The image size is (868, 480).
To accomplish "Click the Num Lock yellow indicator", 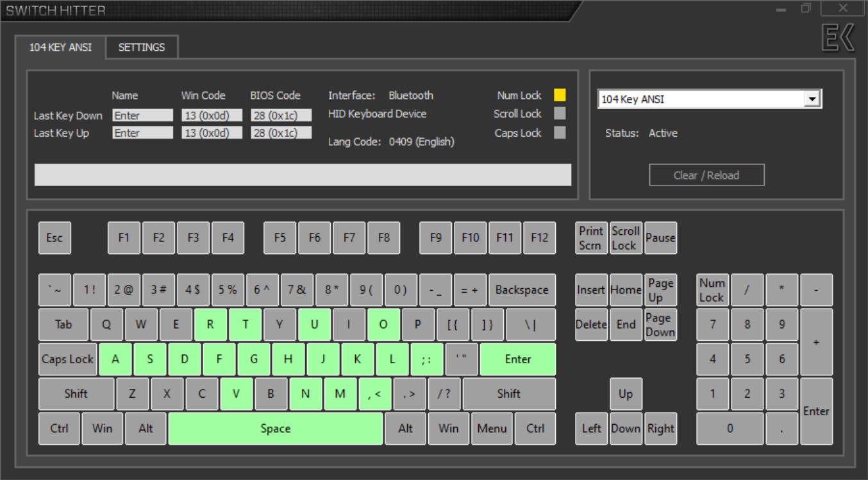I will tap(560, 95).
